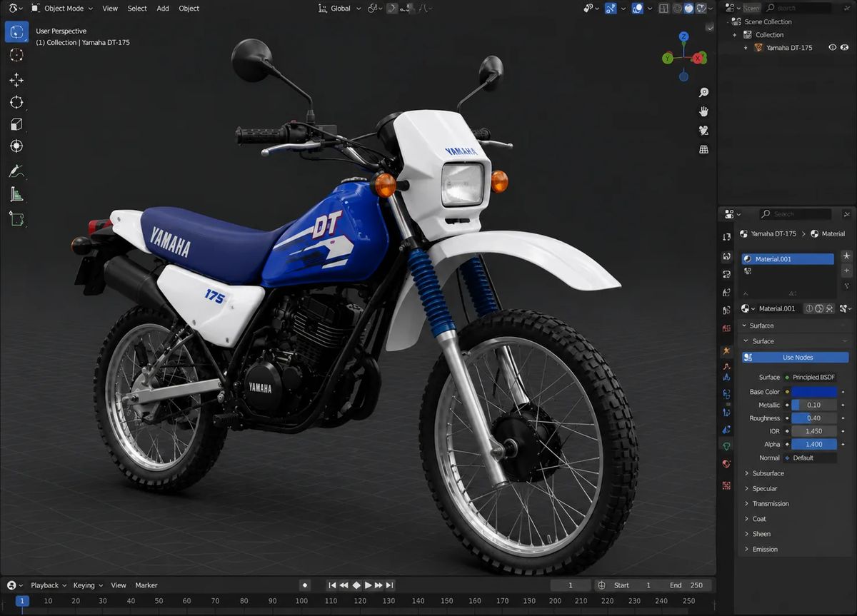This screenshot has width=857, height=616.
Task: Add a new material slot with plus
Action: (x=847, y=271)
